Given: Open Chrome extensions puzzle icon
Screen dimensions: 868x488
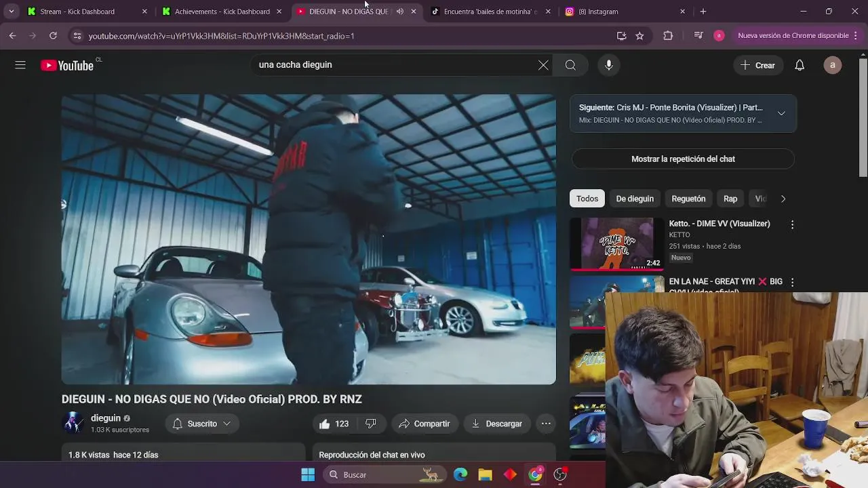Looking at the screenshot, I should (x=668, y=35).
